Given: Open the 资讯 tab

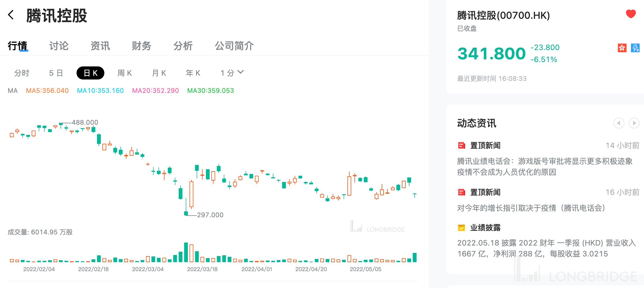Looking at the screenshot, I should (100, 46).
